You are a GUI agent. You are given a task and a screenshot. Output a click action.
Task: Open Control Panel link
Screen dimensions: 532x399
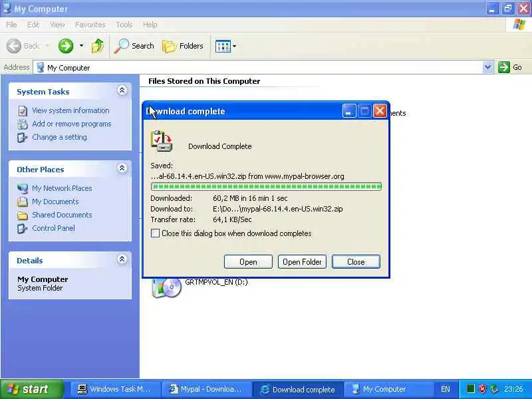[53, 228]
